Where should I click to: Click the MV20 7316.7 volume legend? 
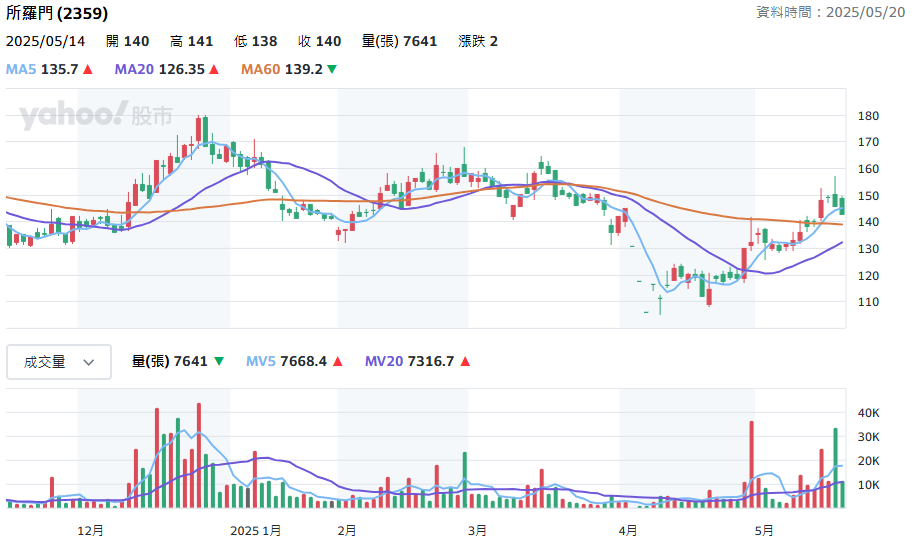[x=410, y=361]
